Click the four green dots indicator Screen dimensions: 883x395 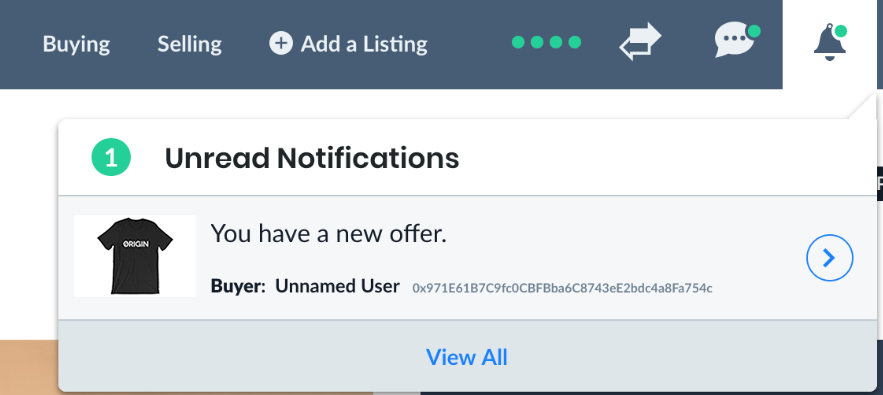(546, 42)
